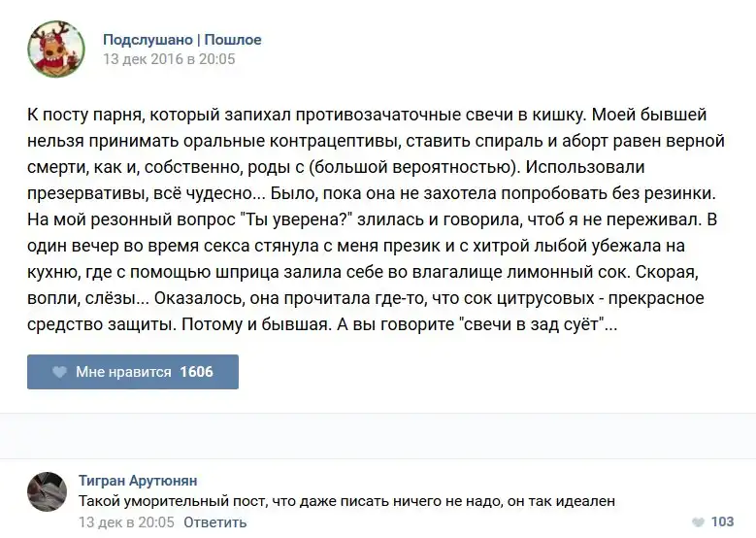Like the comment using its heart icon
Screen dimensions: 756x538
click(x=698, y=522)
